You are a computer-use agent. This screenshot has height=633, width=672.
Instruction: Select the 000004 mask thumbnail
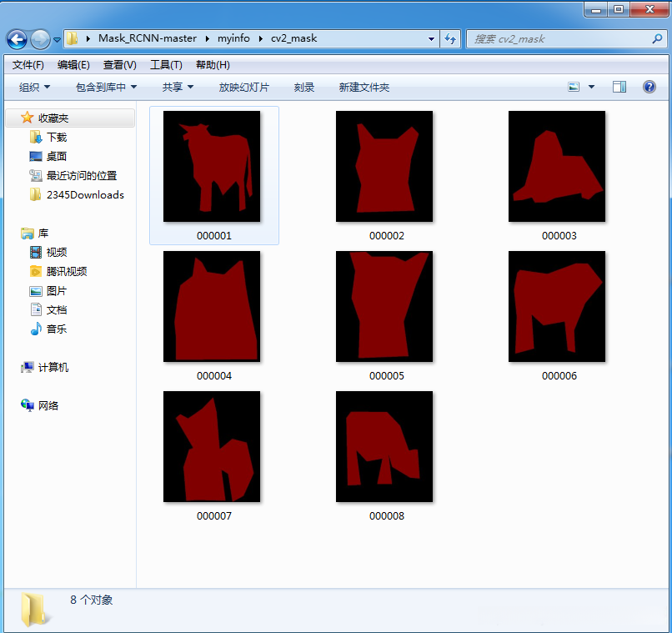[x=212, y=306]
